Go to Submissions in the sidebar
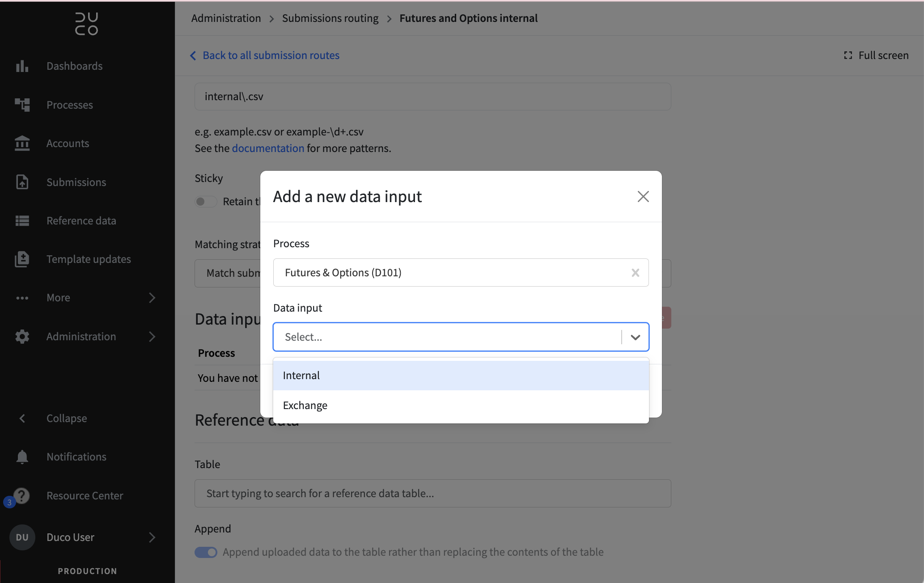The width and height of the screenshot is (924, 583). pos(76,182)
